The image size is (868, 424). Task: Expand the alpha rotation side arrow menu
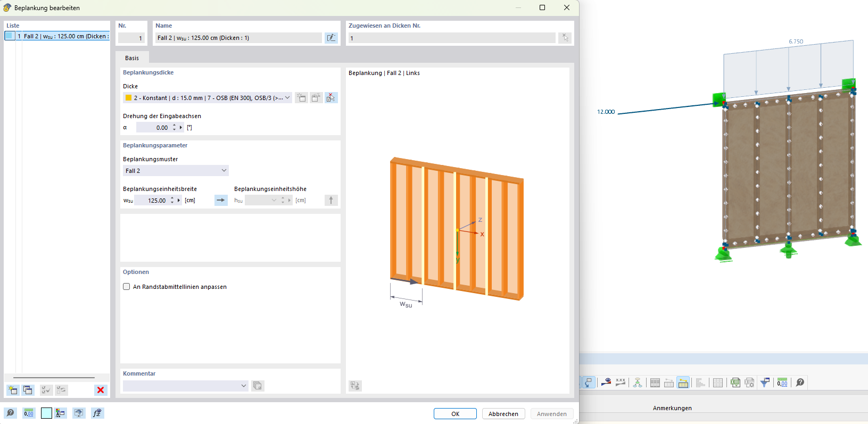pos(181,128)
